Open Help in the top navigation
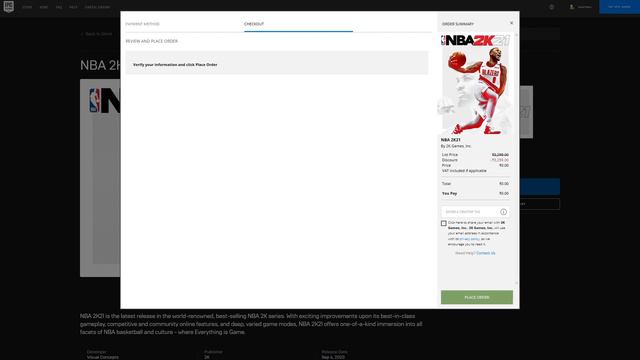Screen dimensions: 640x360 pyautogui.click(x=73, y=7)
